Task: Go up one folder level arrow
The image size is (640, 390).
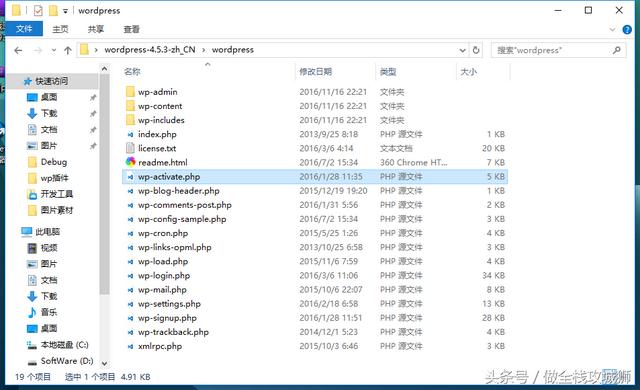Action: point(68,50)
